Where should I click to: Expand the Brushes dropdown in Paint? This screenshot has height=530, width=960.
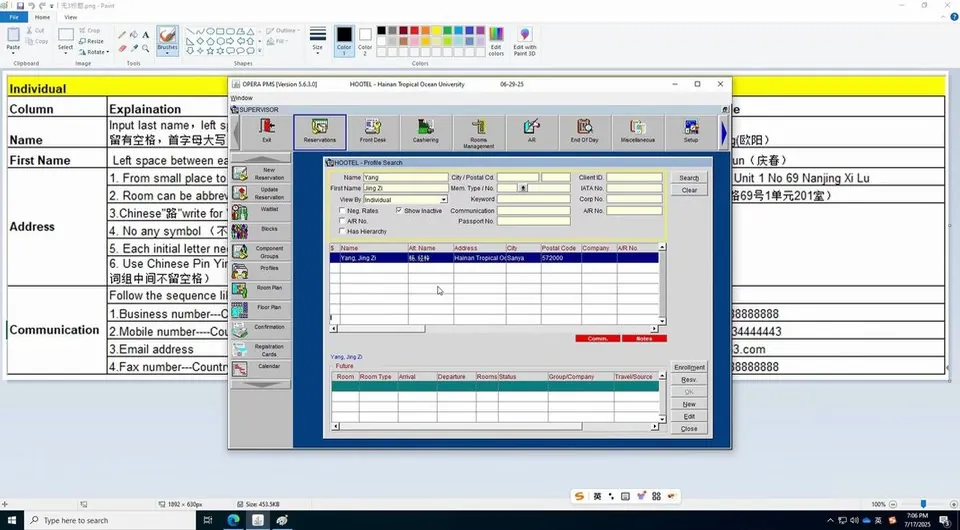(x=167, y=54)
